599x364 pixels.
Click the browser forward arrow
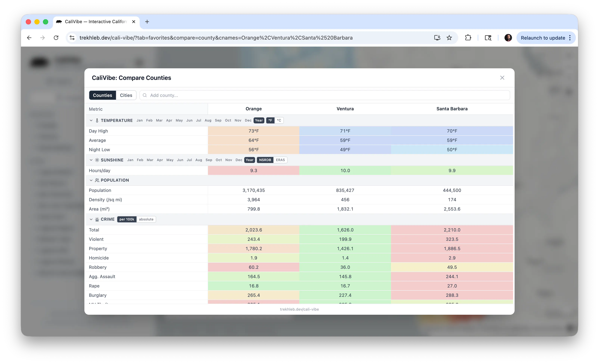pyautogui.click(x=43, y=38)
